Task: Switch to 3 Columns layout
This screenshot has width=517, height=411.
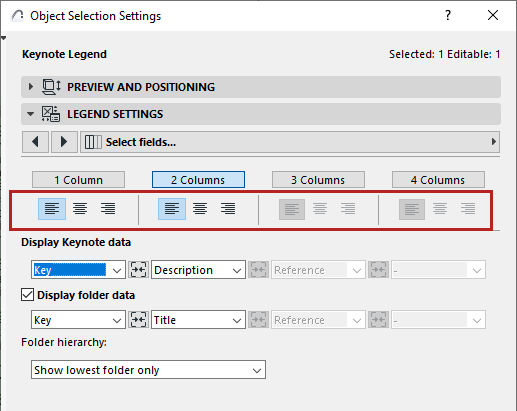Action: tap(318, 180)
